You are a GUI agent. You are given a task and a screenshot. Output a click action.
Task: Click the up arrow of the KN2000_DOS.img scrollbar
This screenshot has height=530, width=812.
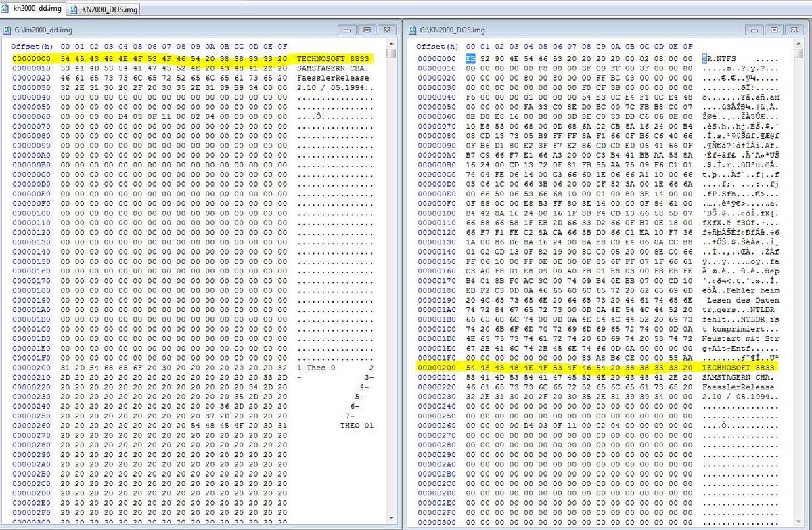(x=797, y=43)
